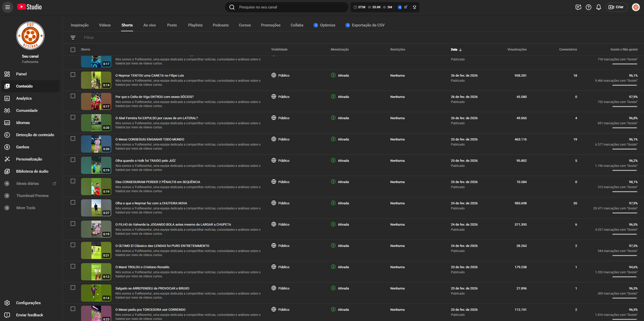Tick checkbox for Messi CONSEGUIU ENGANAR video
Image resolution: width=644 pixels, height=321 pixels.
point(73,139)
